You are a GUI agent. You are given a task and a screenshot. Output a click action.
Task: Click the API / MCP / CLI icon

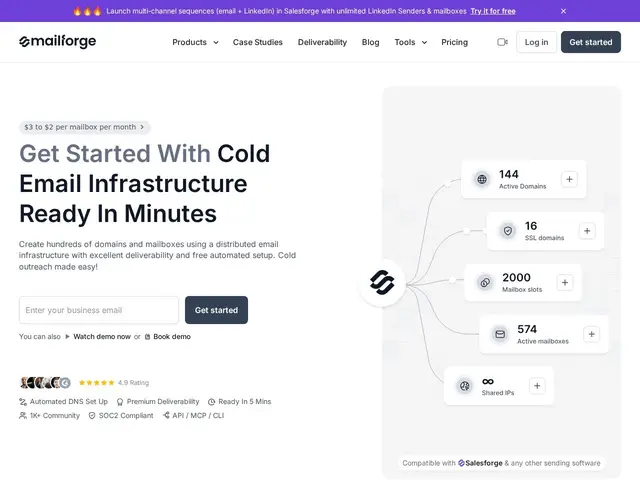166,416
